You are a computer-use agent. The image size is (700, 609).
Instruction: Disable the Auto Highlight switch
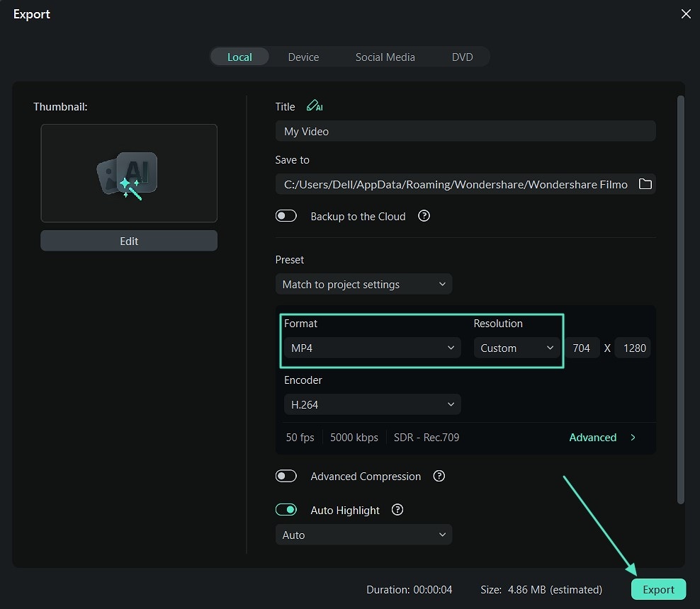coord(286,510)
